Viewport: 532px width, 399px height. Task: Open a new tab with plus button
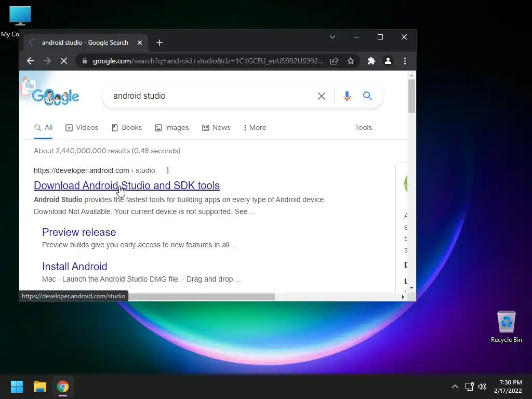click(x=159, y=43)
